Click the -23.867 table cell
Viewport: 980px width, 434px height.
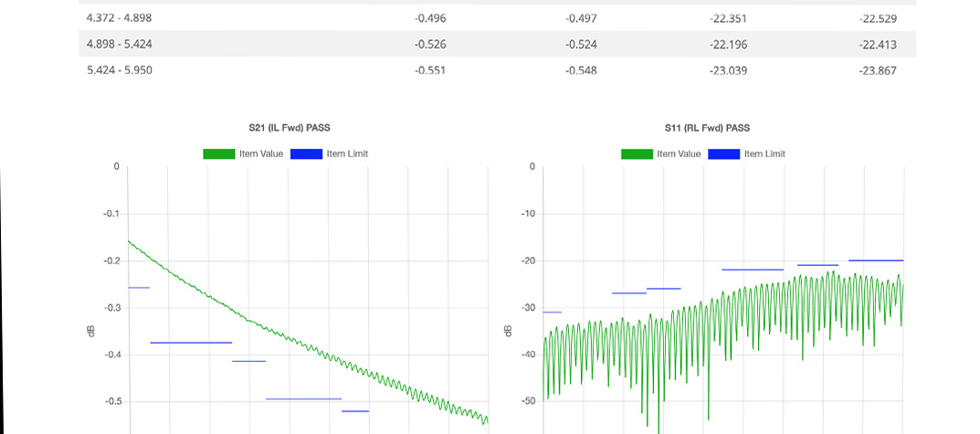(x=878, y=69)
